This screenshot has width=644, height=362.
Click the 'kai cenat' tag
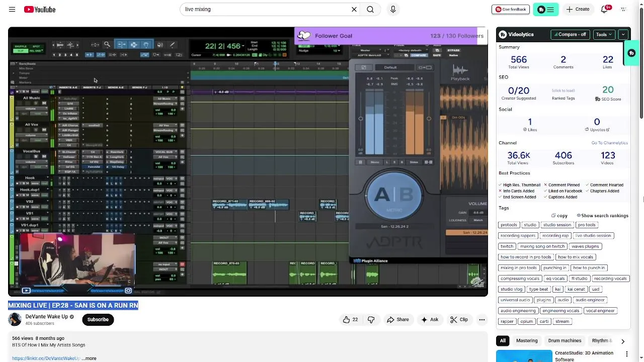coord(576,289)
